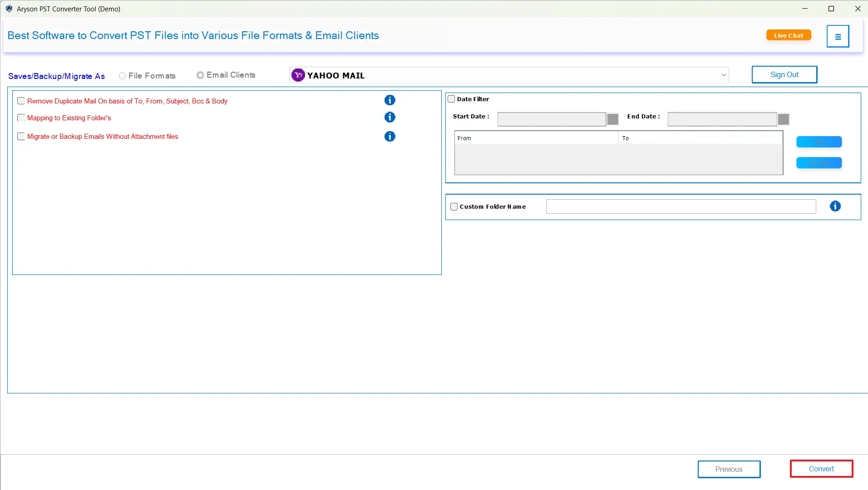This screenshot has width=868, height=490.
Task: Click info icon beside Custom Folder Name
Action: pyautogui.click(x=835, y=206)
